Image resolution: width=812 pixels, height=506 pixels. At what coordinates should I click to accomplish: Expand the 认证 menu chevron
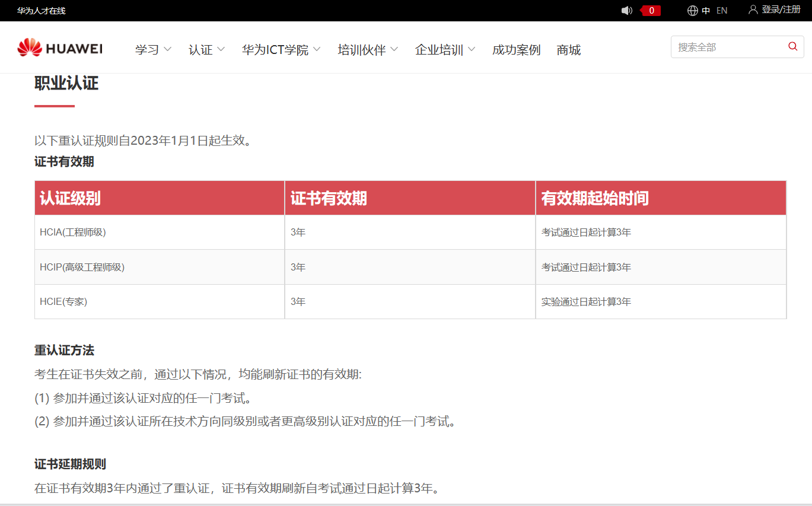221,49
